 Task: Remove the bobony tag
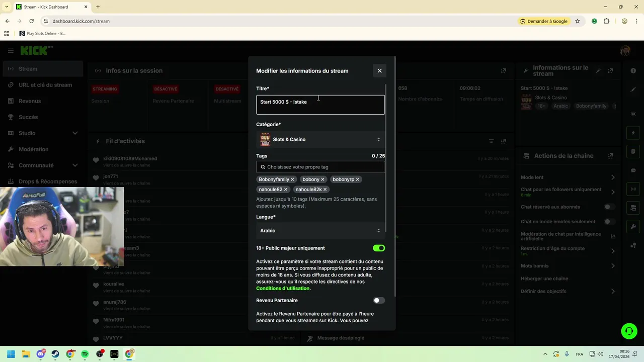click(x=323, y=179)
